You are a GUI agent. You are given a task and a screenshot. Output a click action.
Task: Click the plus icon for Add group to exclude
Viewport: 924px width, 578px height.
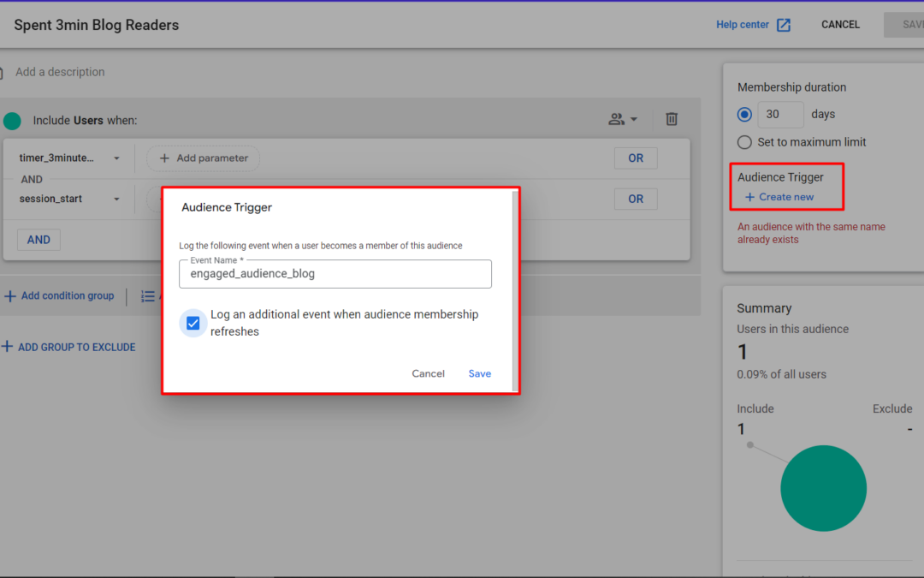click(8, 347)
